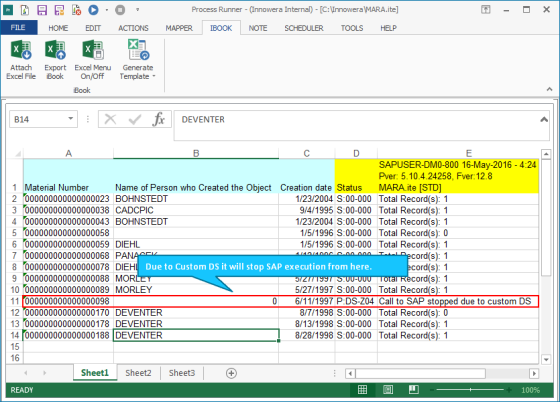Expand the Name Box dropdown arrow

(x=71, y=119)
